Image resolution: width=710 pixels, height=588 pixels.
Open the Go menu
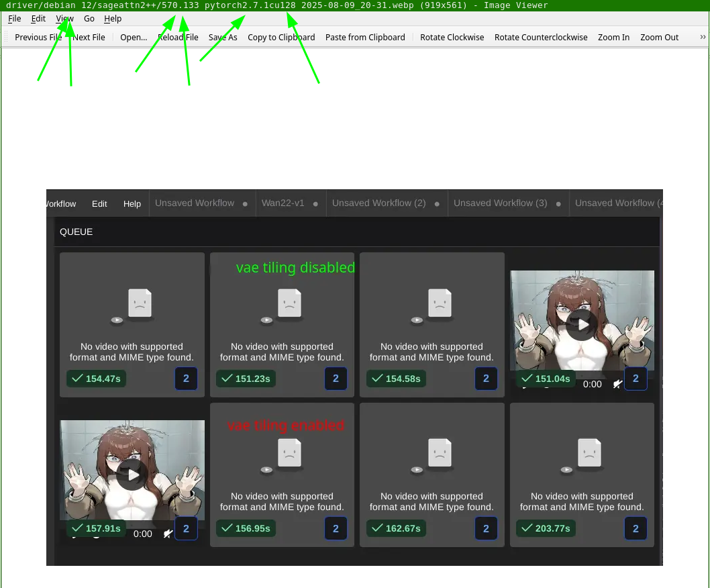(x=89, y=19)
